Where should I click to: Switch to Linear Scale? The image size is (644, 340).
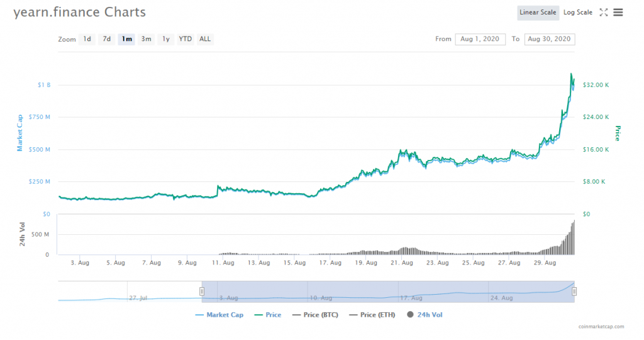[x=538, y=13]
